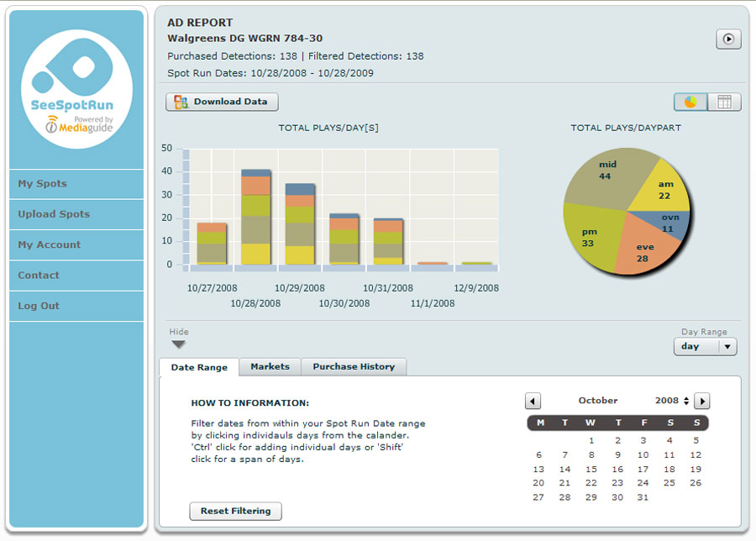This screenshot has width=756, height=541.
Task: Switch to pie chart view
Action: click(x=690, y=102)
